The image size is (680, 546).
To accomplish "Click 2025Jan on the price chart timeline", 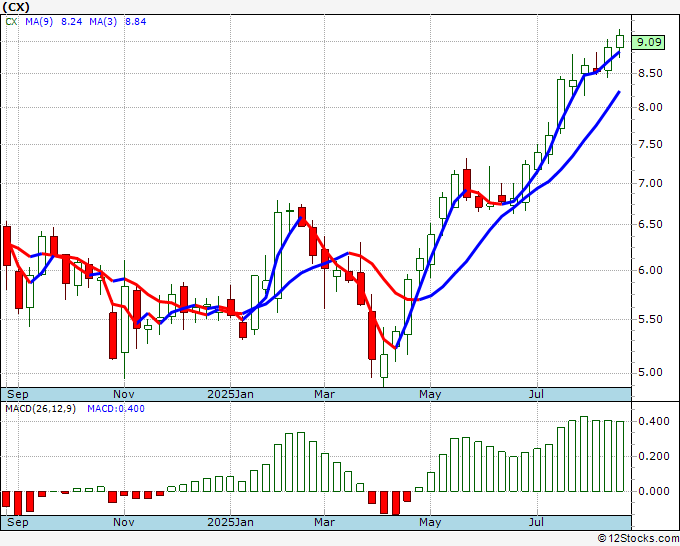I will 230,394.
